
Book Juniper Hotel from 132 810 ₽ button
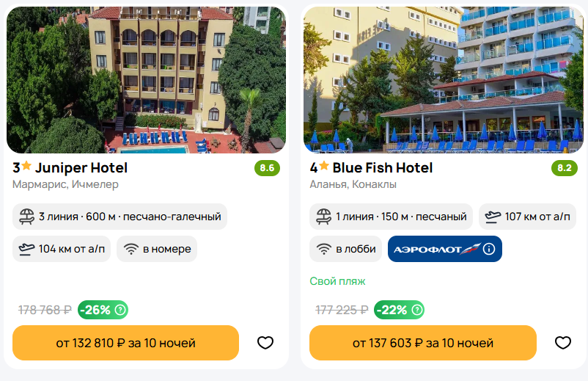(125, 343)
